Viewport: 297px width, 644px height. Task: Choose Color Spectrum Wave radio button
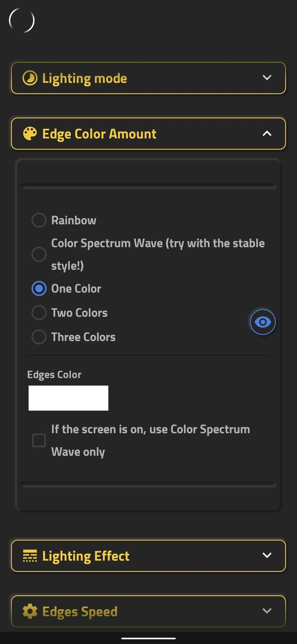pyautogui.click(x=39, y=254)
